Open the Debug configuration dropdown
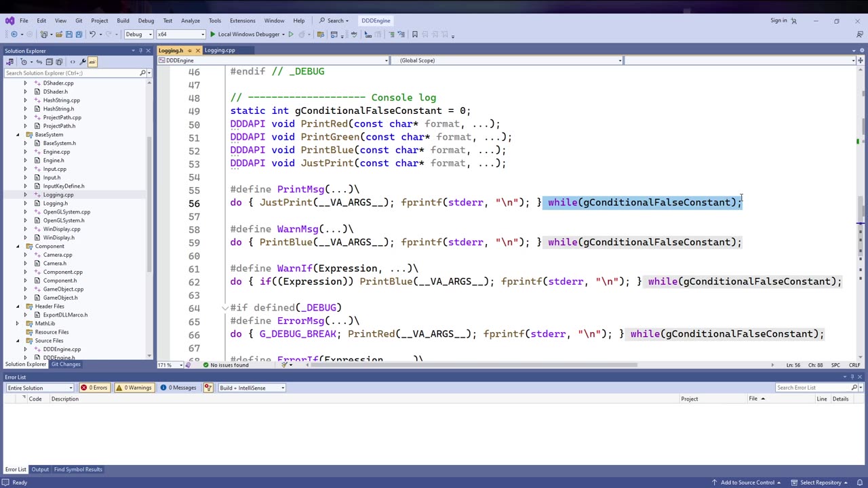The height and width of the screenshot is (488, 868). click(x=137, y=34)
